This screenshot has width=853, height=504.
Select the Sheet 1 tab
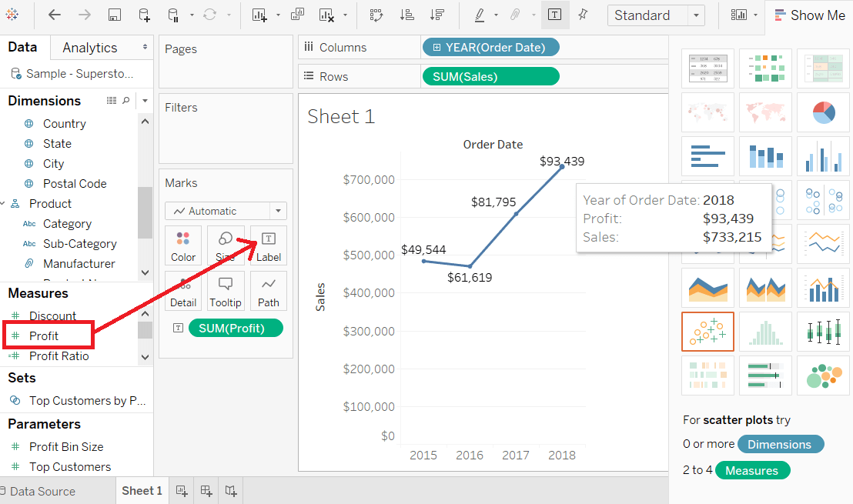tap(142, 490)
